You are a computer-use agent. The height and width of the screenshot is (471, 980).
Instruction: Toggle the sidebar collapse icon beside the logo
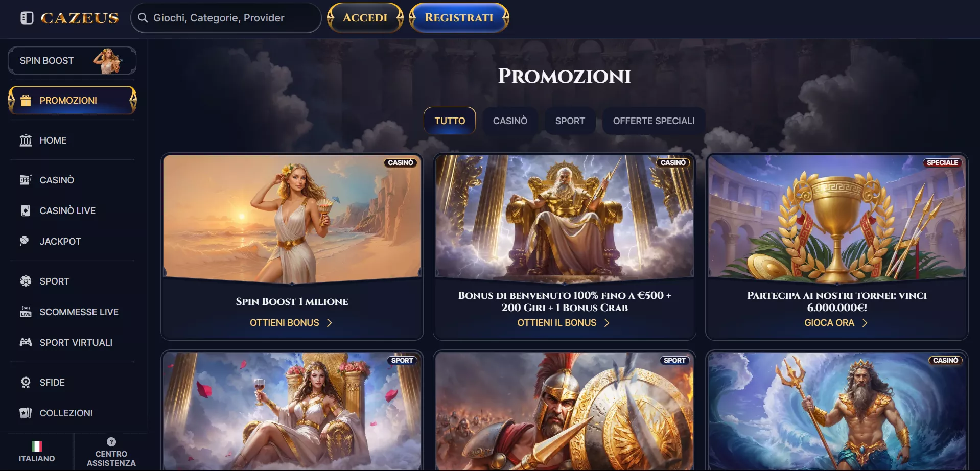click(27, 18)
